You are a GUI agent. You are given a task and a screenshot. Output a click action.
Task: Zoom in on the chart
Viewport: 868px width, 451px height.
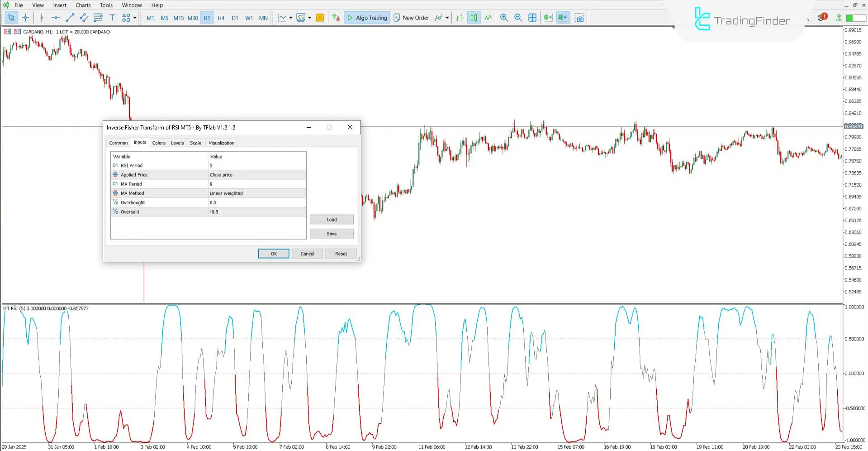coord(504,18)
